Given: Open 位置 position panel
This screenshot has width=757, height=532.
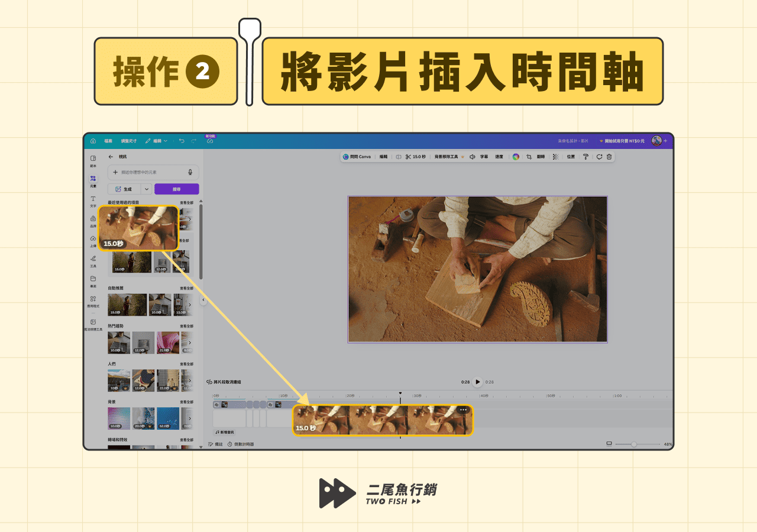Looking at the screenshot, I should pos(571,157).
